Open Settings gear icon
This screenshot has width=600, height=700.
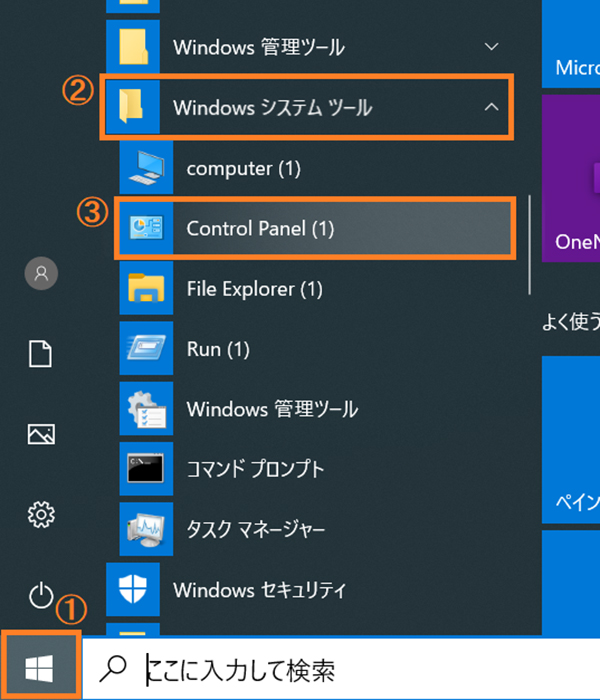[41, 515]
